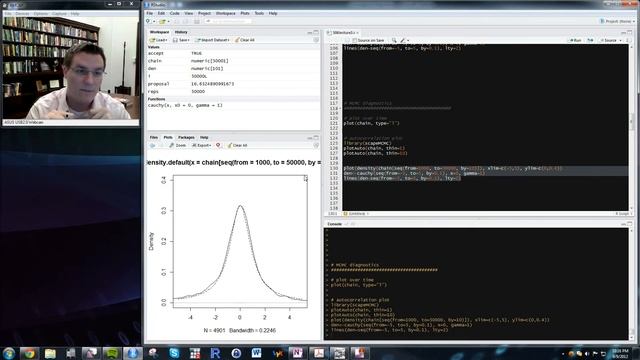Click Clear All in the Plots pane
Screen dimensions: 640x360
coord(237,145)
